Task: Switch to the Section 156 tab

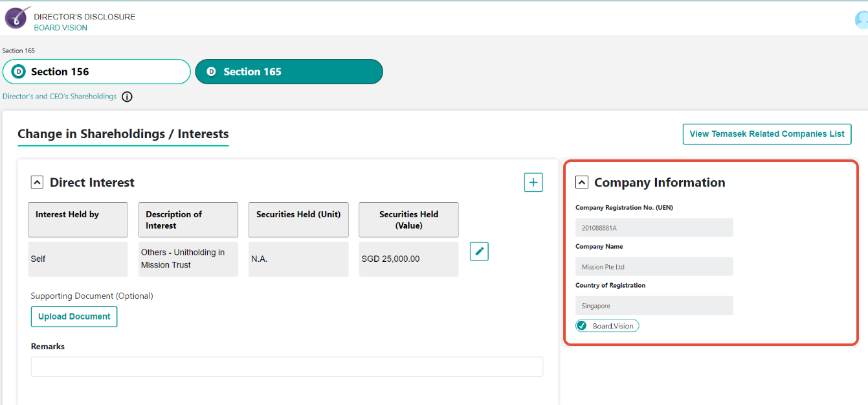Action: pos(96,72)
